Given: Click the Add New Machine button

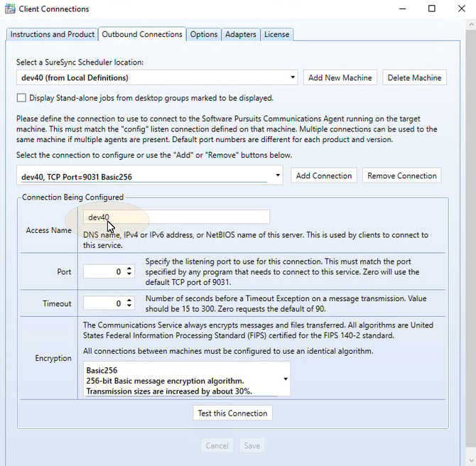Looking at the screenshot, I should (340, 77).
